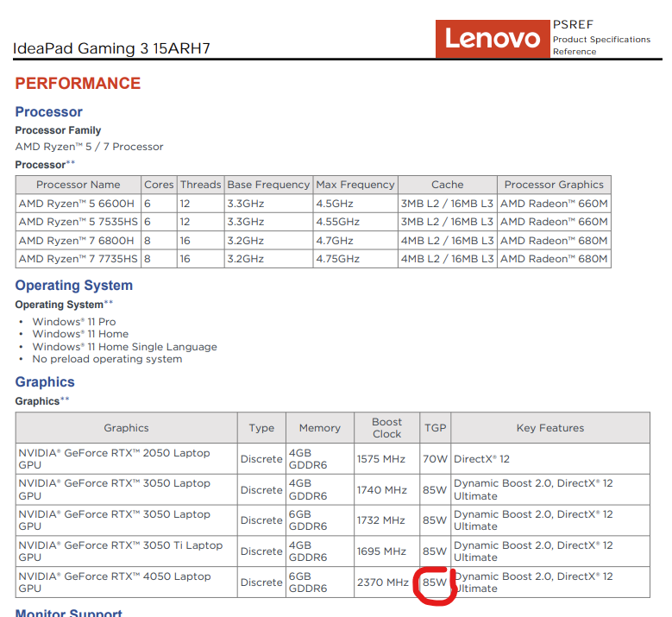Click the PSREF Product Specifications Reference text

point(600,39)
